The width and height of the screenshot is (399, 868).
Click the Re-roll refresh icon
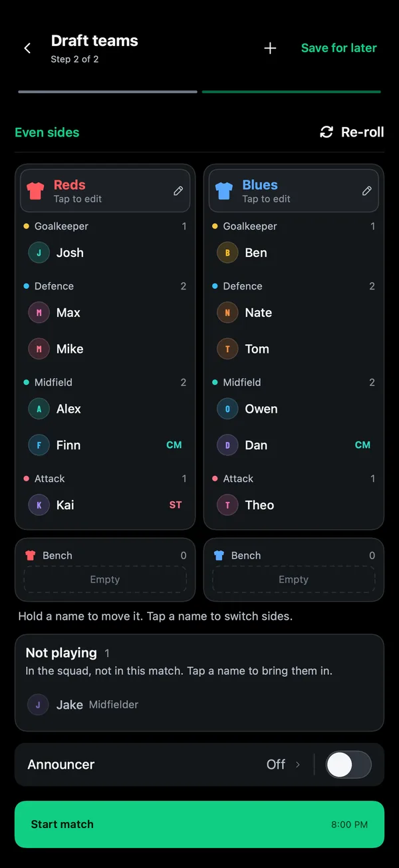coord(327,132)
